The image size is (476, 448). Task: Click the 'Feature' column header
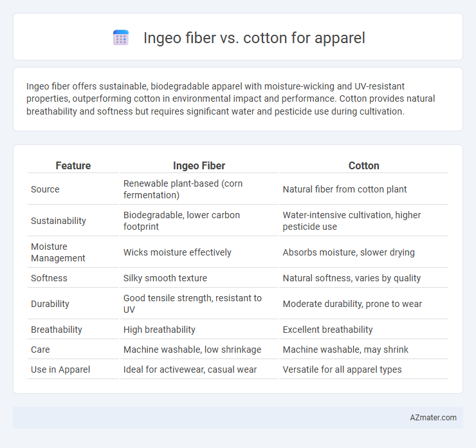[x=73, y=165]
